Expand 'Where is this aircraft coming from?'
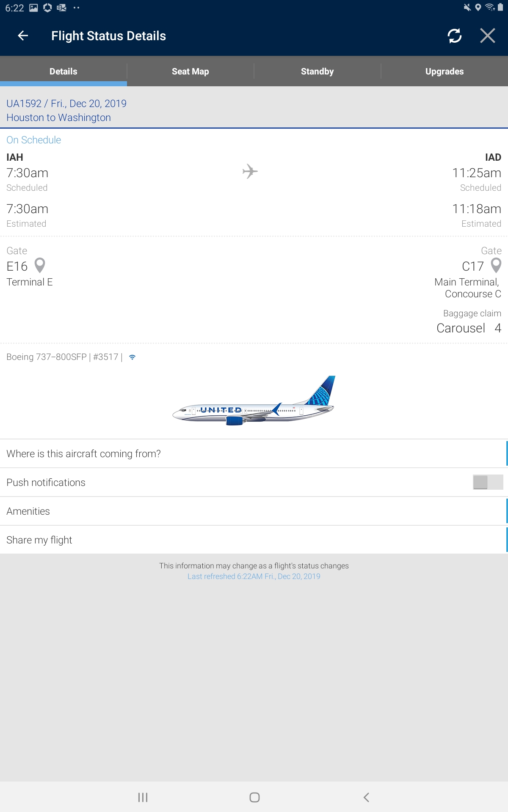 (x=253, y=454)
